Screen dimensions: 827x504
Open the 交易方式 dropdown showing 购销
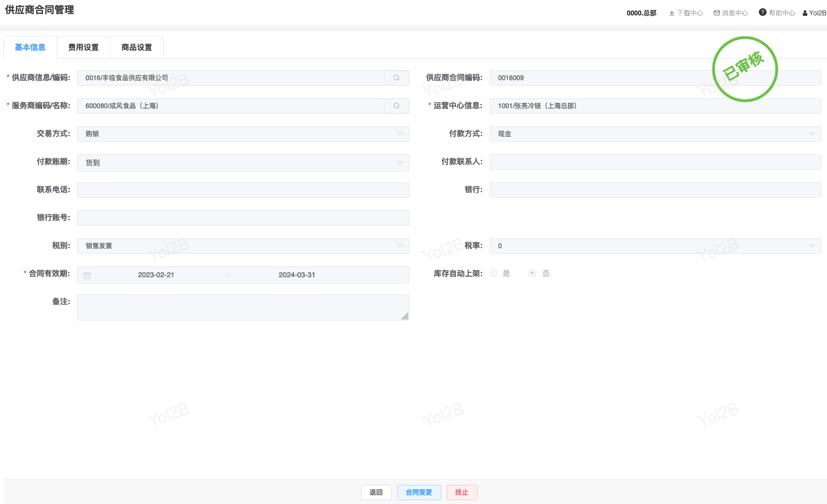(x=243, y=134)
